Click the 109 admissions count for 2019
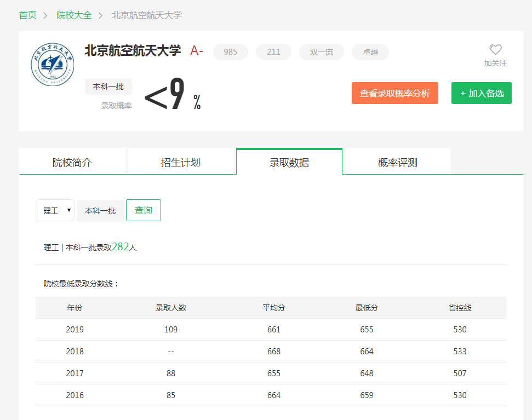This screenshot has width=532, height=420. (x=171, y=330)
